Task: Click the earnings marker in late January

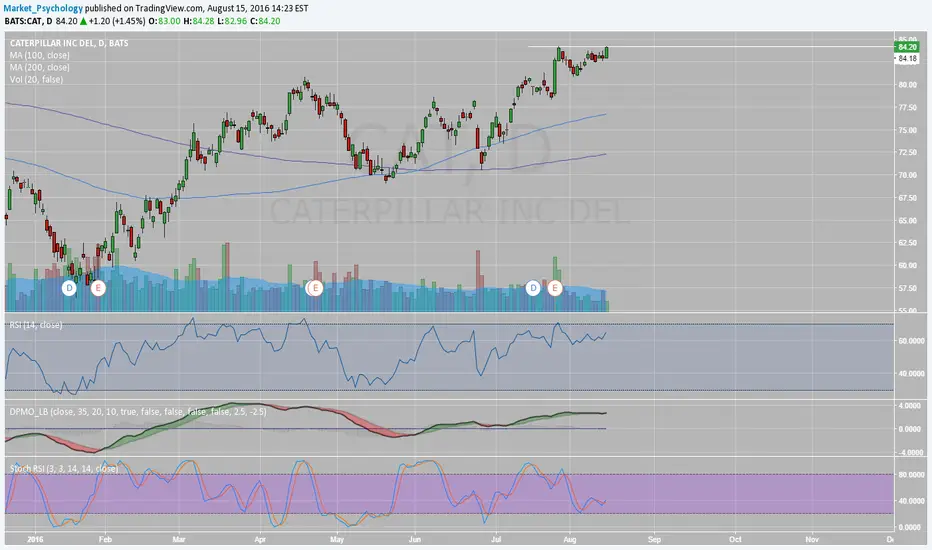Action: [x=98, y=288]
